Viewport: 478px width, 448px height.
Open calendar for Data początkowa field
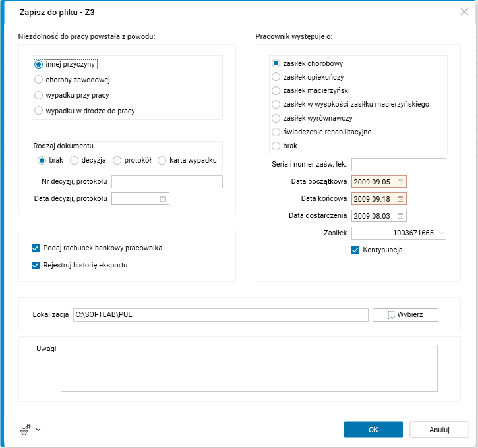click(x=400, y=181)
